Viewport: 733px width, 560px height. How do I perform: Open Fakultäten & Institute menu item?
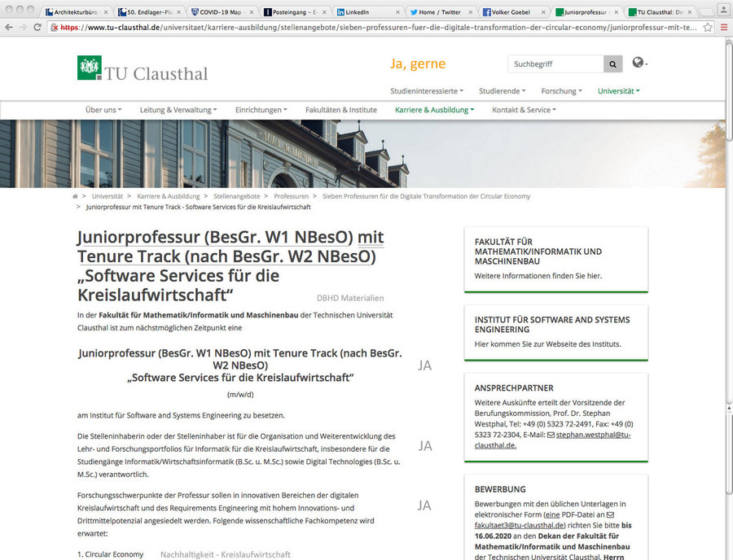[x=340, y=110]
